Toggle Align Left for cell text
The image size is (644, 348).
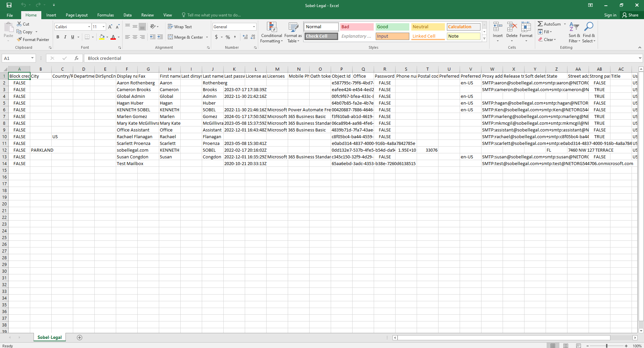point(128,37)
